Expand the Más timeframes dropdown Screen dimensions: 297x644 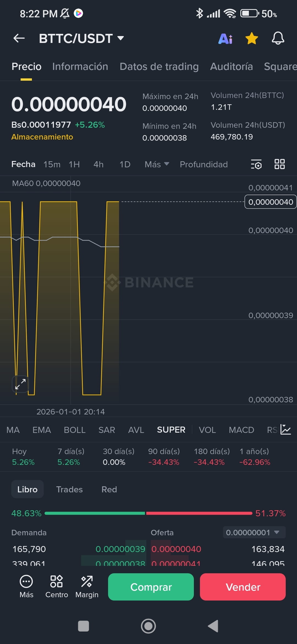(x=157, y=164)
